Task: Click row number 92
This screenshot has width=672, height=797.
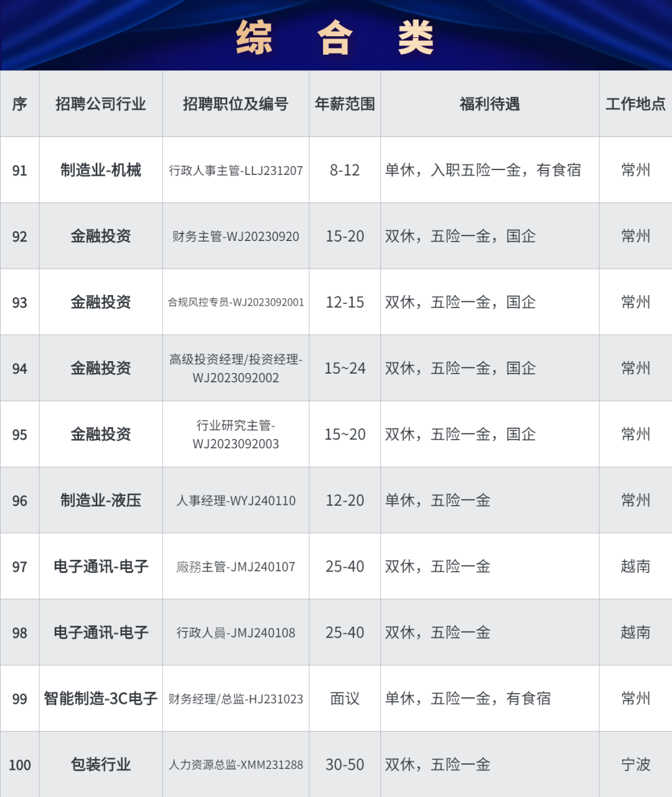Action: coord(20,237)
